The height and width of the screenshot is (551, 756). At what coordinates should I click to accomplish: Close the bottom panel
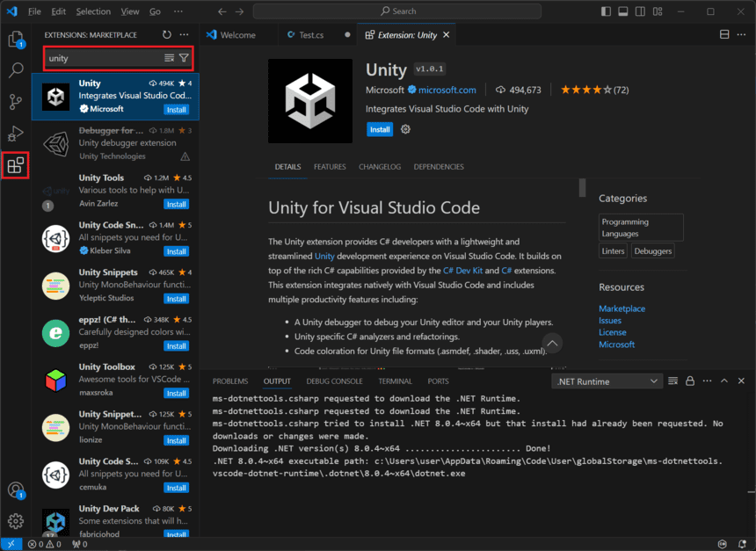click(x=742, y=381)
